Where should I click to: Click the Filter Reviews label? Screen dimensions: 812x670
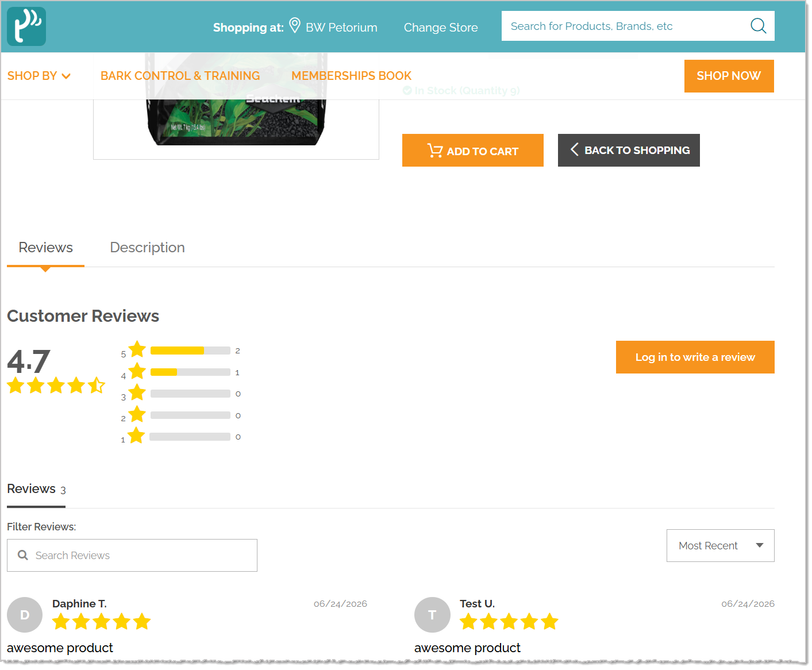[41, 527]
